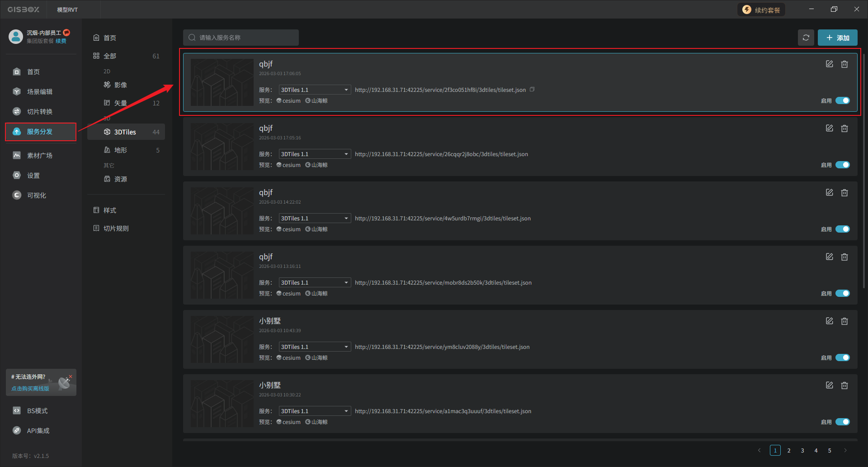The width and height of the screenshot is (868, 467).
Task: Open 设置 from the left sidebar
Action: pyautogui.click(x=33, y=176)
